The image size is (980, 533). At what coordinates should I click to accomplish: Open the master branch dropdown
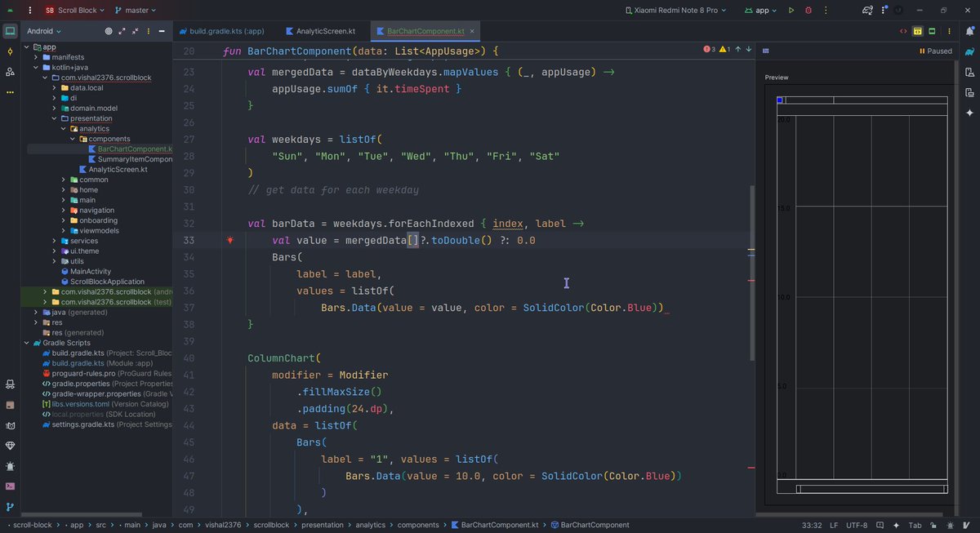136,11
